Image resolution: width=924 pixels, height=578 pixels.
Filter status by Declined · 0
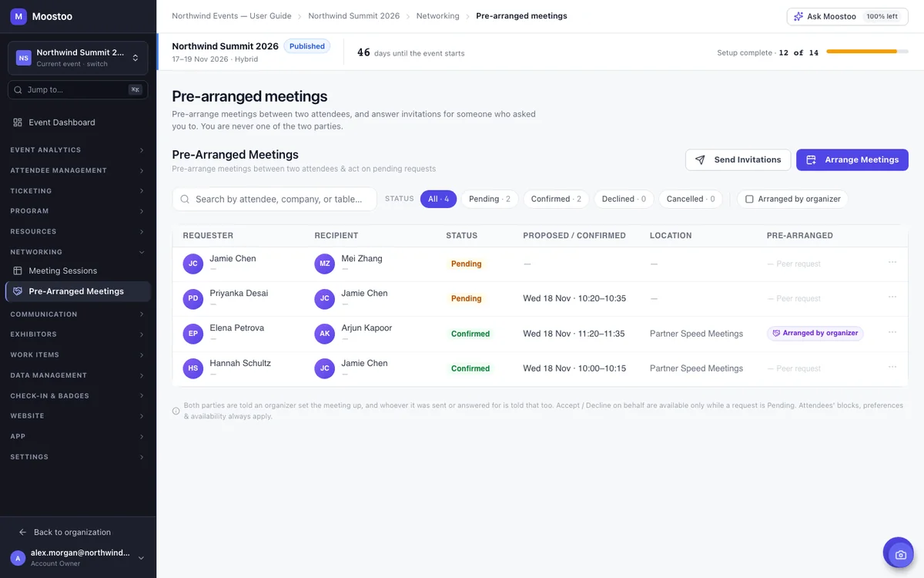pyautogui.click(x=624, y=199)
